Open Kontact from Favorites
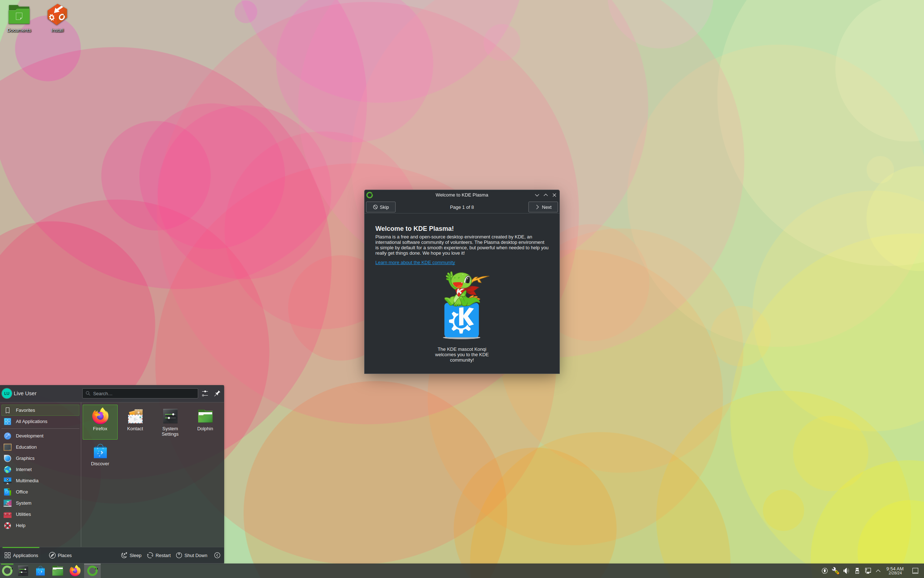Screen dimensions: 924x578 pos(135,422)
